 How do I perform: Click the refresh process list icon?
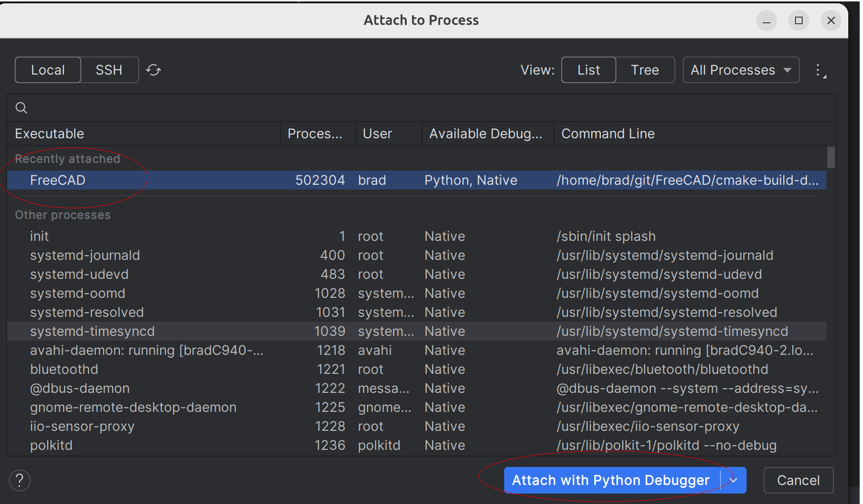153,70
